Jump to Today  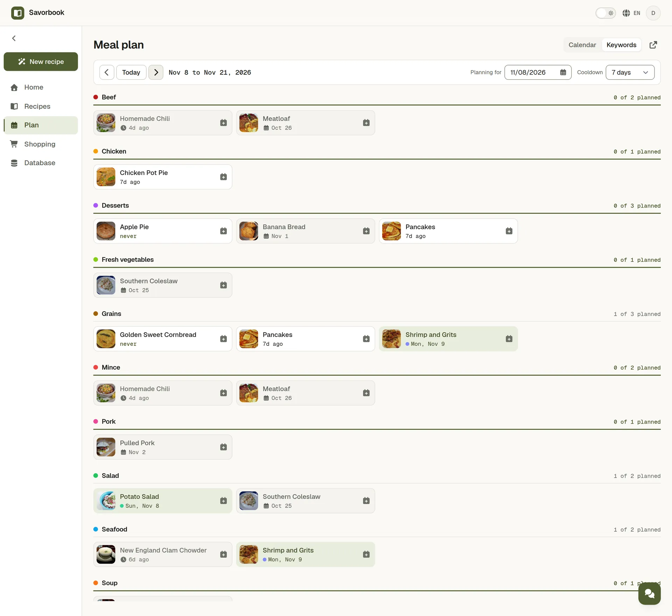click(131, 72)
